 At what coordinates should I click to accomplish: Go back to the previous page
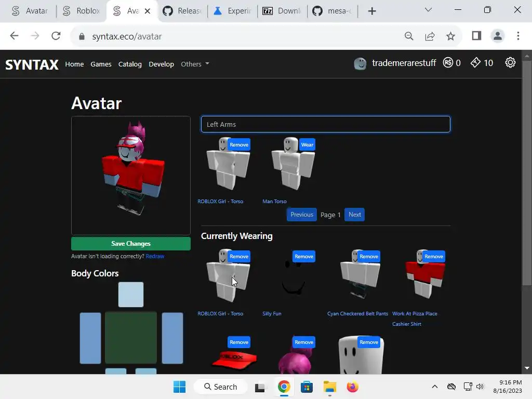pos(14,36)
